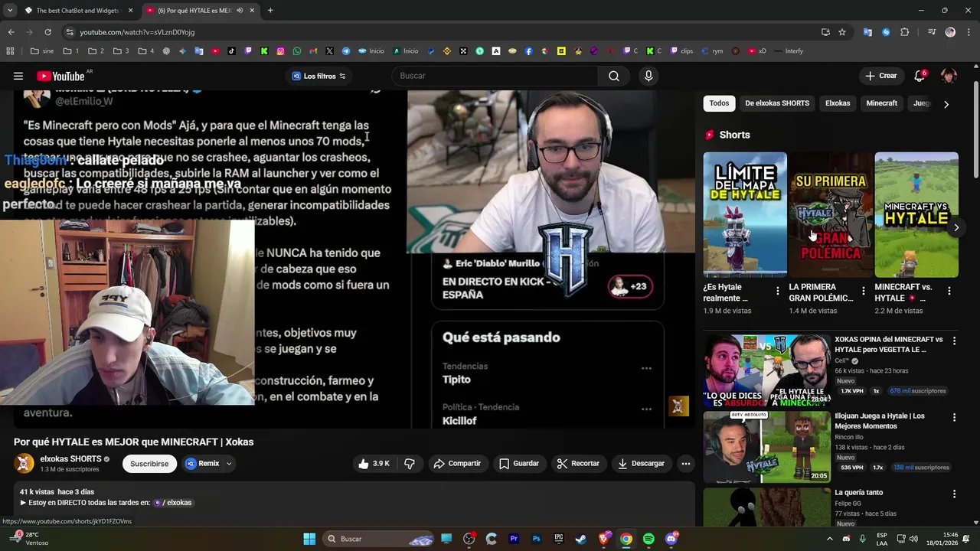
Task: Open more actions for the video
Action: 686,464
